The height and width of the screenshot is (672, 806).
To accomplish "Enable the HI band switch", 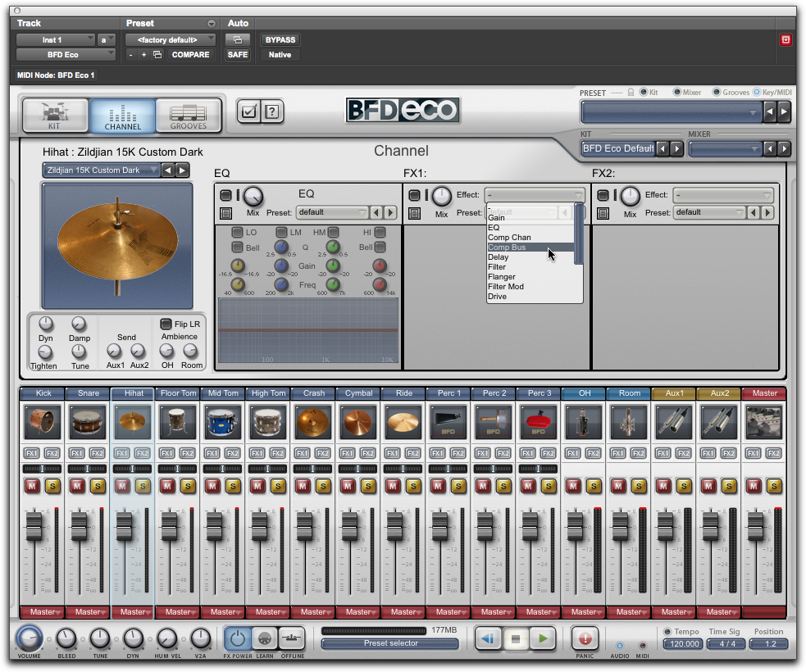I will pos(380,232).
